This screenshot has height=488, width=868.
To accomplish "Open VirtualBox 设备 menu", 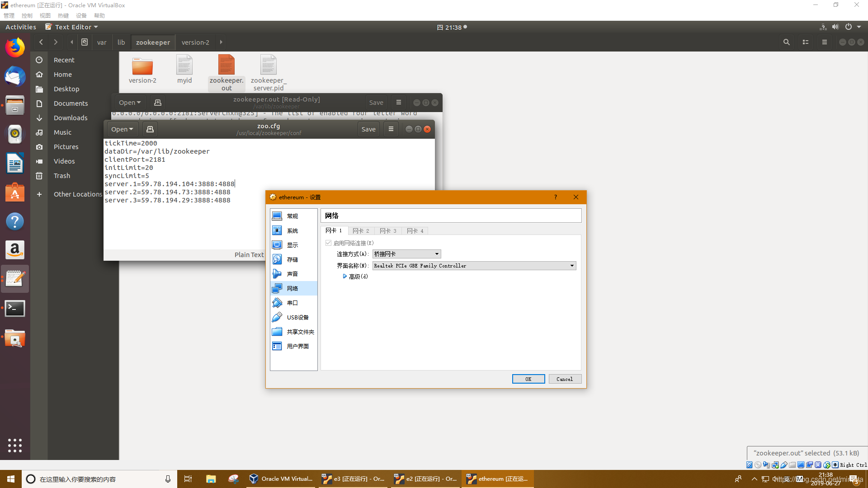I will [x=81, y=15].
